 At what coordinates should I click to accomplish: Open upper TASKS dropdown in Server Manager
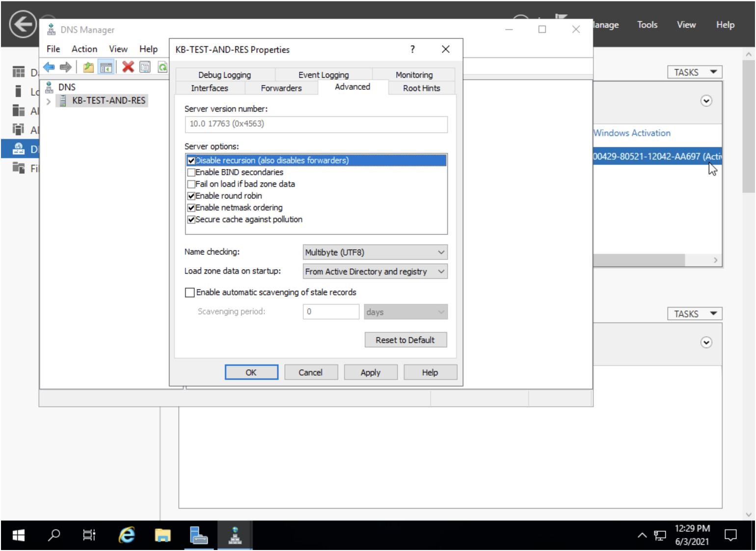pyautogui.click(x=695, y=72)
